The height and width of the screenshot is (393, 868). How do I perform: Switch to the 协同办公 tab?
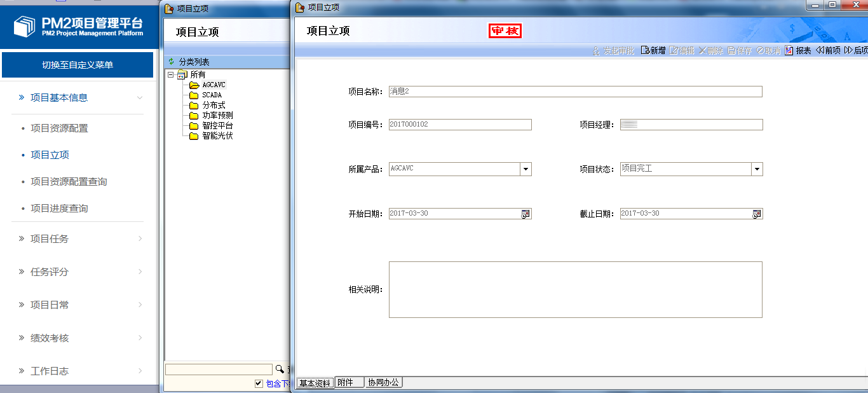[384, 383]
